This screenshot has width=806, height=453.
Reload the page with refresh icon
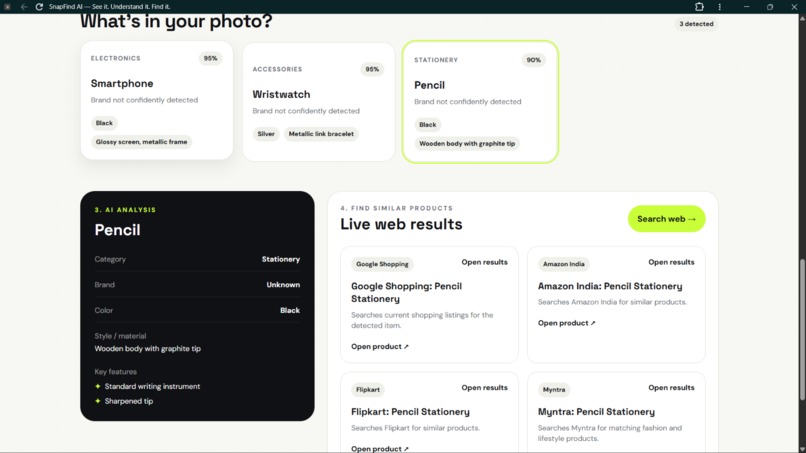pos(39,7)
